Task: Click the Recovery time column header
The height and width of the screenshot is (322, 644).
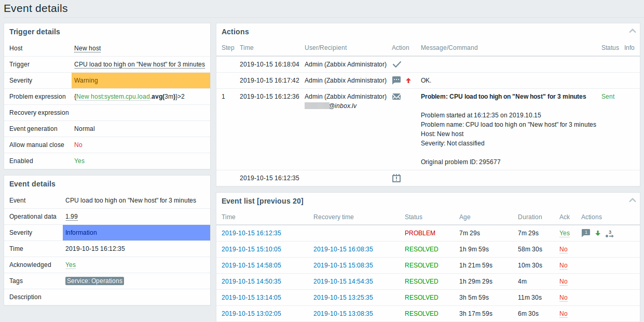Action: click(x=334, y=217)
